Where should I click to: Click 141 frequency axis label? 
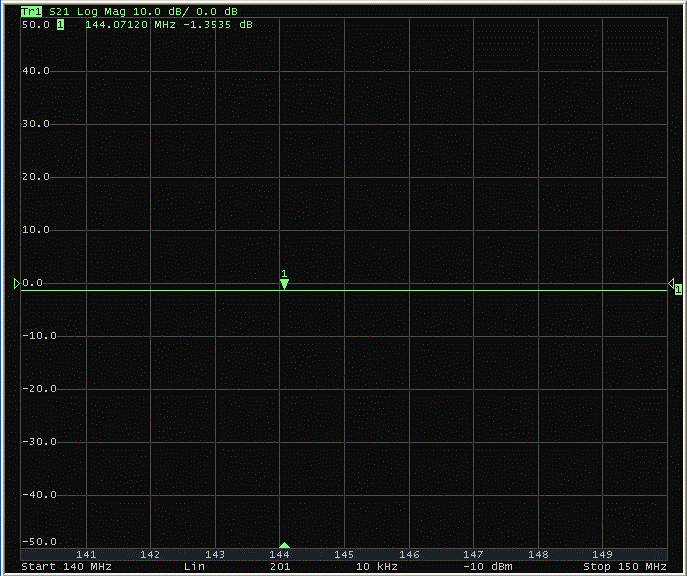coord(86,555)
